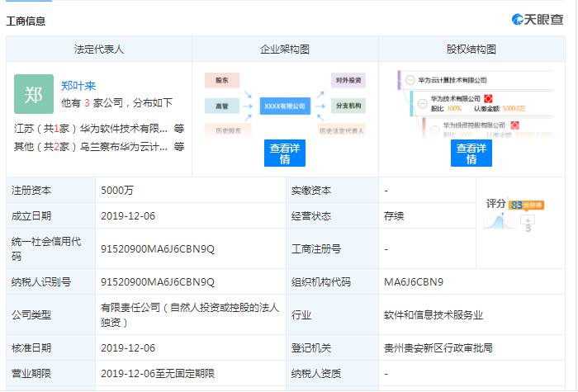Open the 天眼查 logo link

538,20
